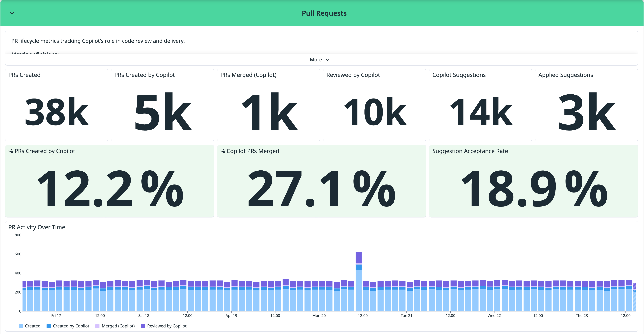Click the Suggestion Acceptance Rate title

(470, 151)
